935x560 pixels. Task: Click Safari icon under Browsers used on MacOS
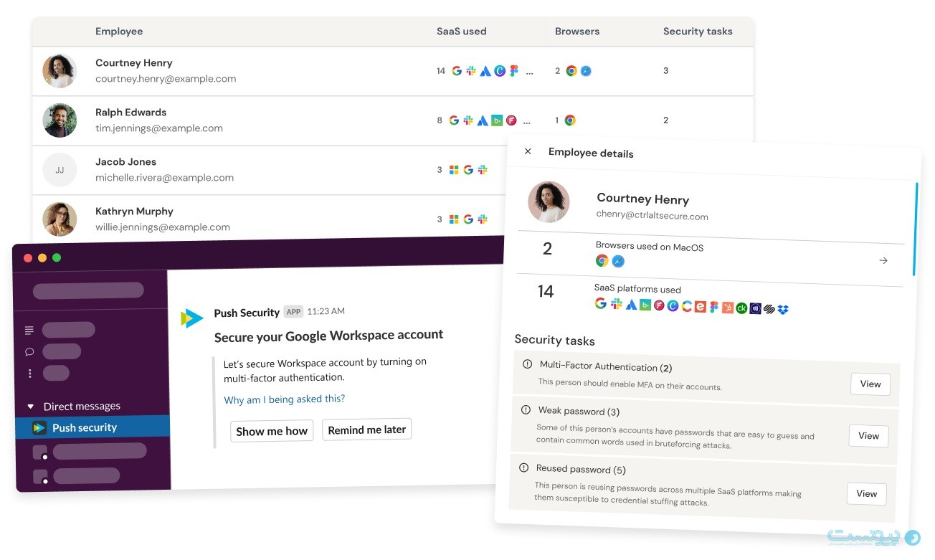618,262
